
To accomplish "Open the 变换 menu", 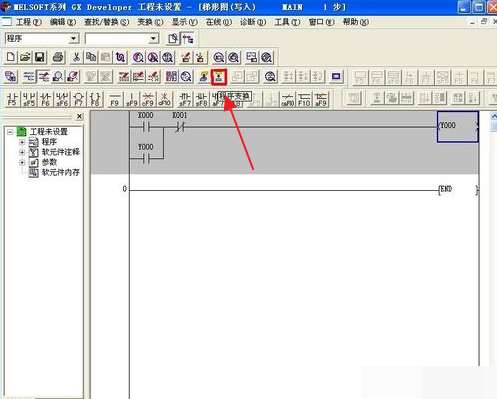I will pyautogui.click(x=151, y=22).
